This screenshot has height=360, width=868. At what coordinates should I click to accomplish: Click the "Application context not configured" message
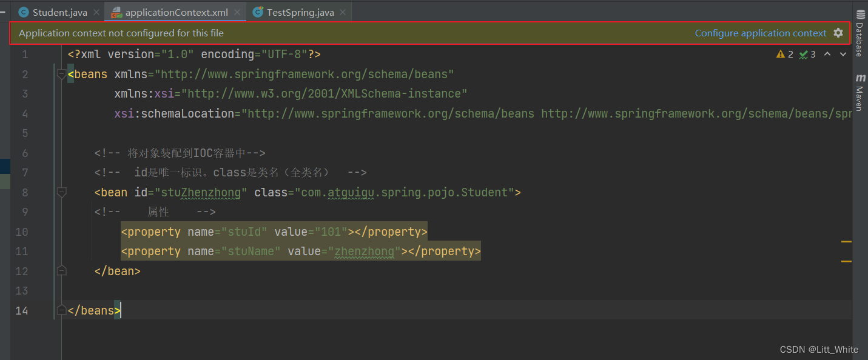[x=121, y=33]
